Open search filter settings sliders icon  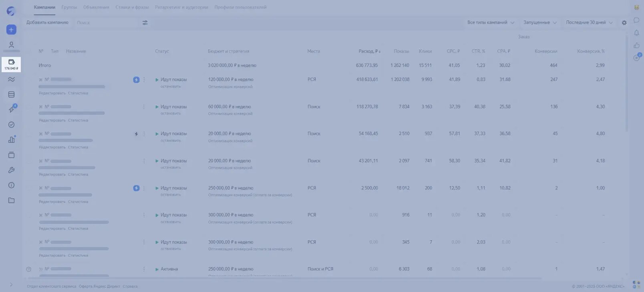145,23
